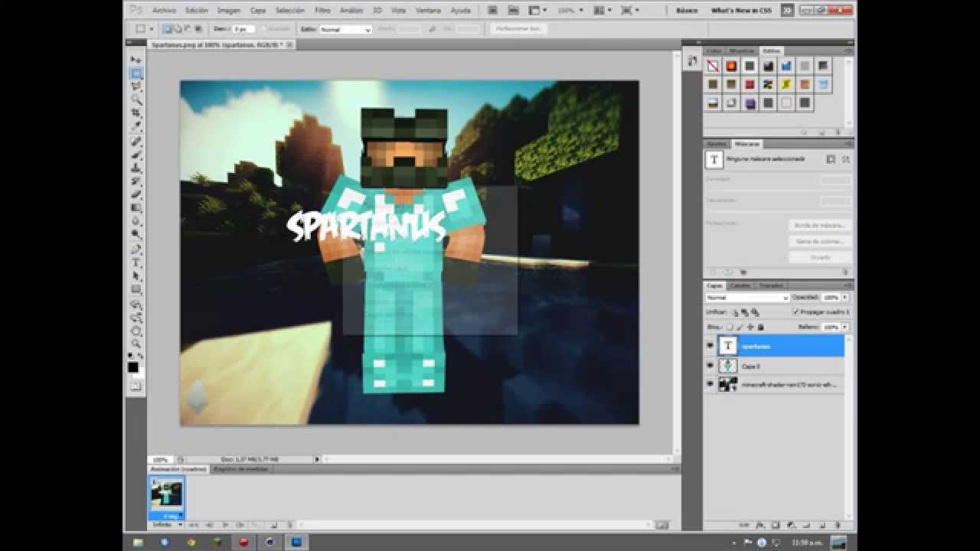980x551 pixels.
Task: Play the animation
Action: 225,525
